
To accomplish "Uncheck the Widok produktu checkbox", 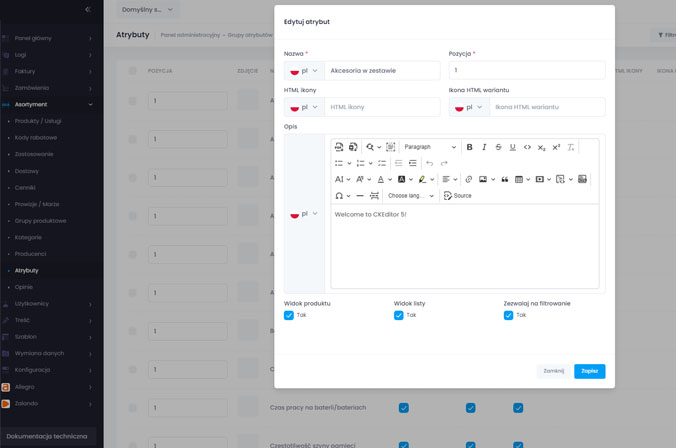I will 289,315.
